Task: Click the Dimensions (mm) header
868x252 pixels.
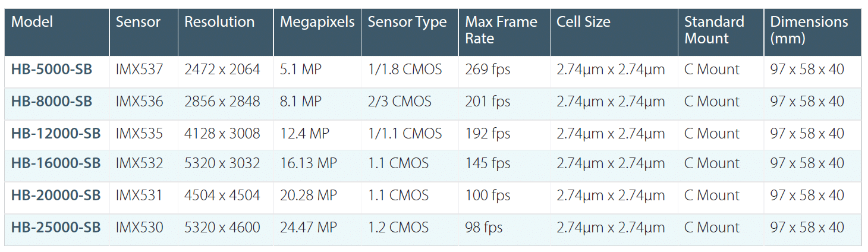Action: (x=809, y=30)
